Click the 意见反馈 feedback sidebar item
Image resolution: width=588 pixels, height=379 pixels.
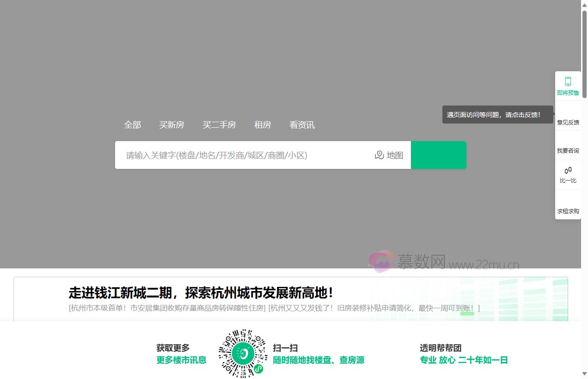[568, 122]
